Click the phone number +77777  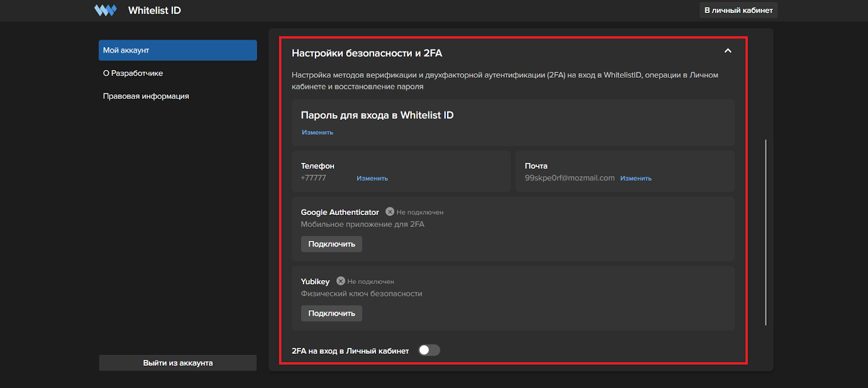314,178
